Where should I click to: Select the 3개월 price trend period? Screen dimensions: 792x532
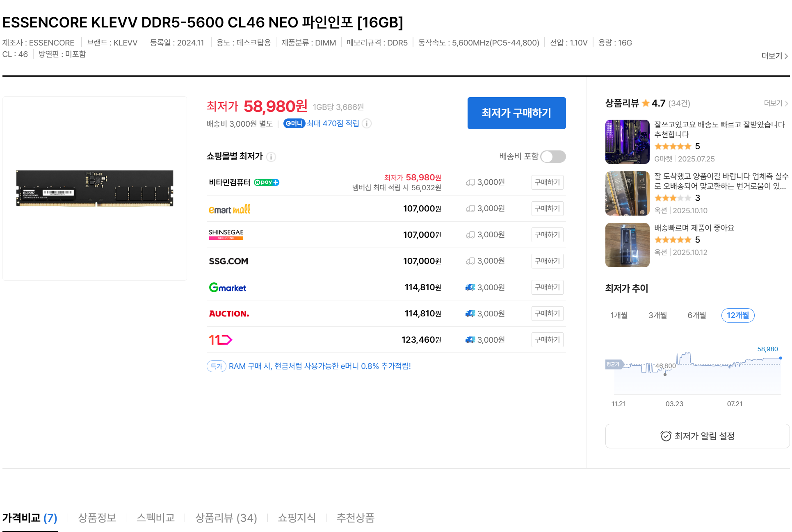[x=657, y=315]
